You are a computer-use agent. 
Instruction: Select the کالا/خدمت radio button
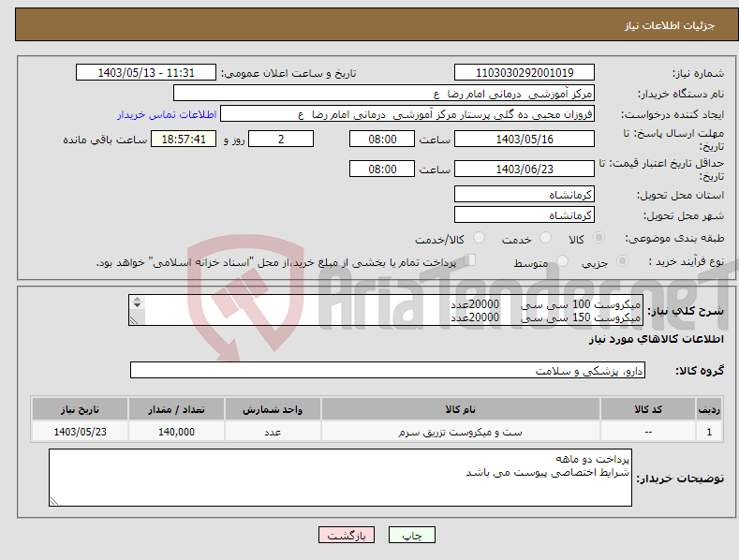click(479, 238)
